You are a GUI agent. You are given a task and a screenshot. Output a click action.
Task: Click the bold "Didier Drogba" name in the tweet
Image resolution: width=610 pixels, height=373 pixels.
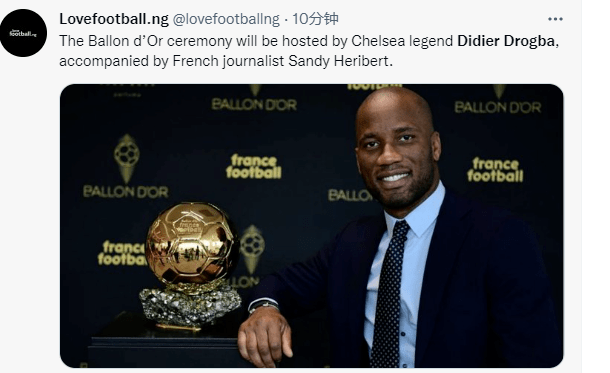[x=506, y=41]
